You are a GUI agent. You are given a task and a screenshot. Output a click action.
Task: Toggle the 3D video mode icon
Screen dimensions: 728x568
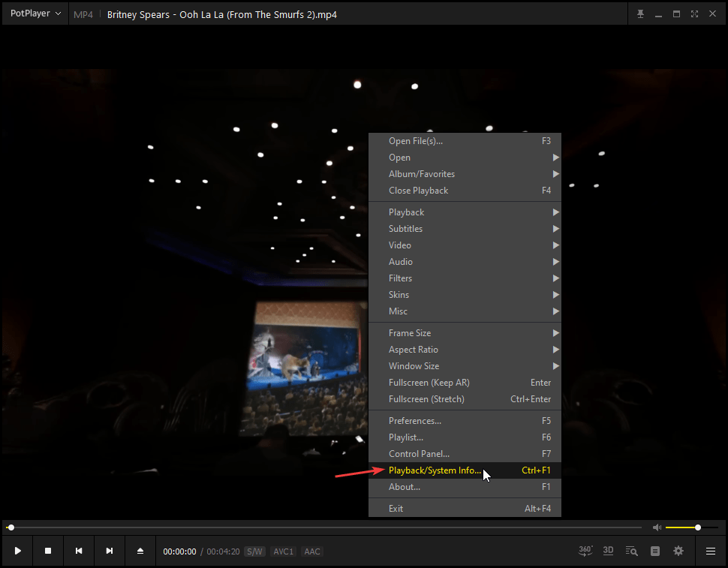[609, 551]
